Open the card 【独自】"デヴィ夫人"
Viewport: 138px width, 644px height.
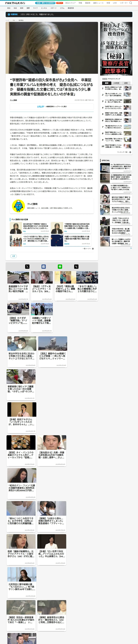[x=42, y=286]
